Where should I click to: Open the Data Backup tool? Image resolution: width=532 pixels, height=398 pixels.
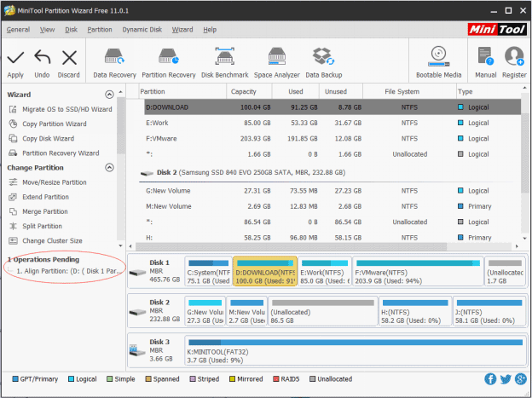tap(323, 60)
